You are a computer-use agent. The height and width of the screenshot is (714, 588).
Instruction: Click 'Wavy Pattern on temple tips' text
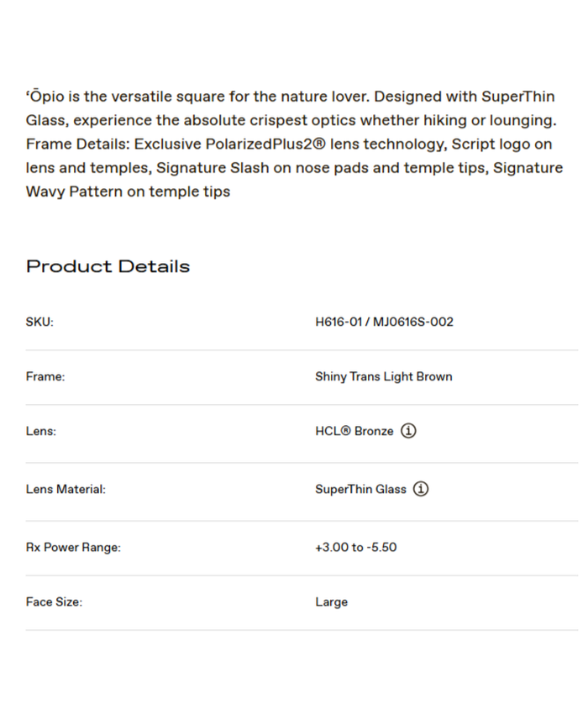128,192
